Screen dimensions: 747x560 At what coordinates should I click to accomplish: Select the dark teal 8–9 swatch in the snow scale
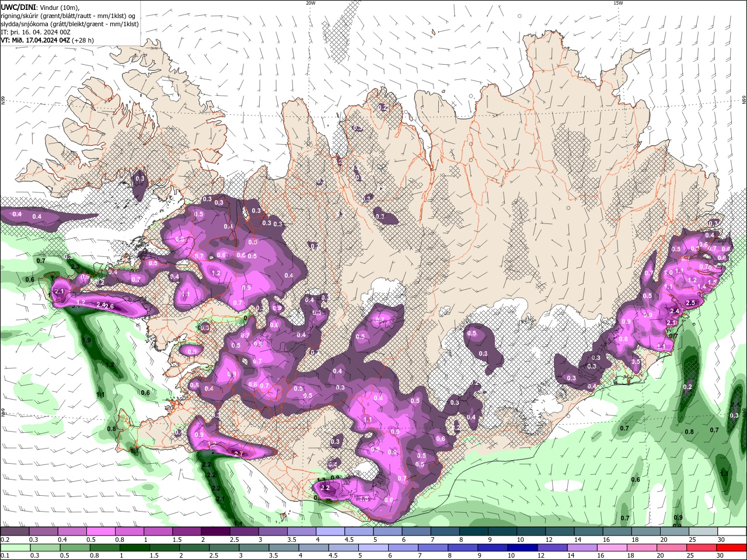(474, 531)
